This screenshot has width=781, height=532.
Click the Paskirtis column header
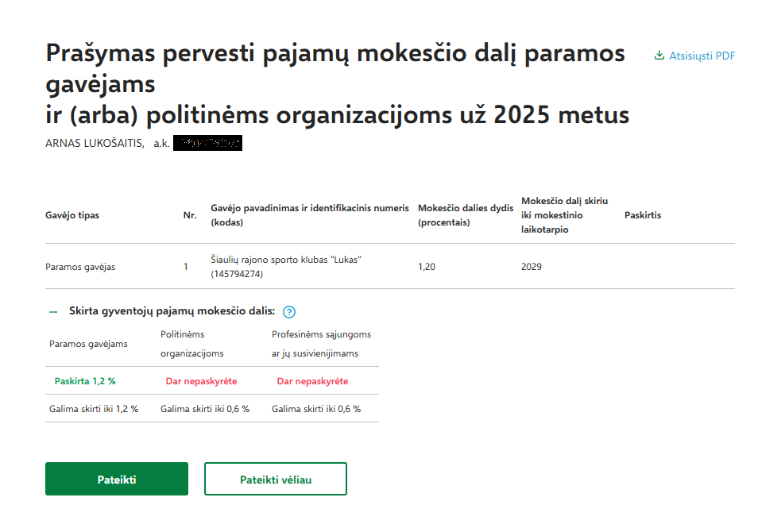tap(643, 215)
